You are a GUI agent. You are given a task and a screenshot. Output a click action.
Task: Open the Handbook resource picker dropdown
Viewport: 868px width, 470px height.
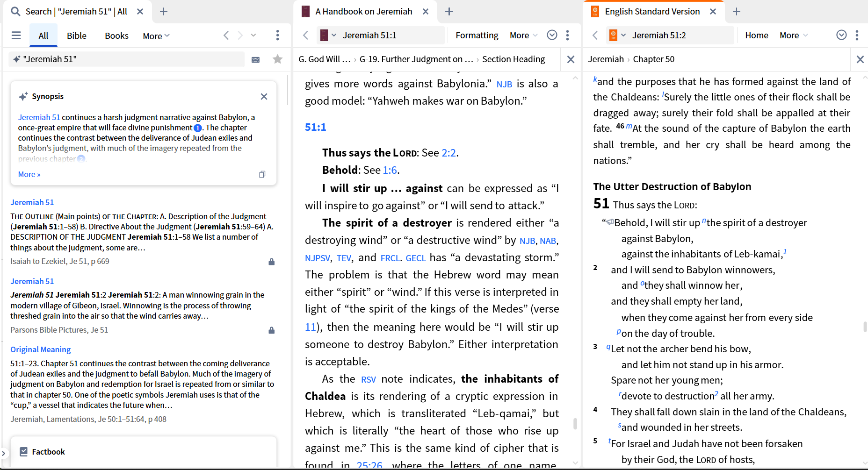click(x=328, y=36)
